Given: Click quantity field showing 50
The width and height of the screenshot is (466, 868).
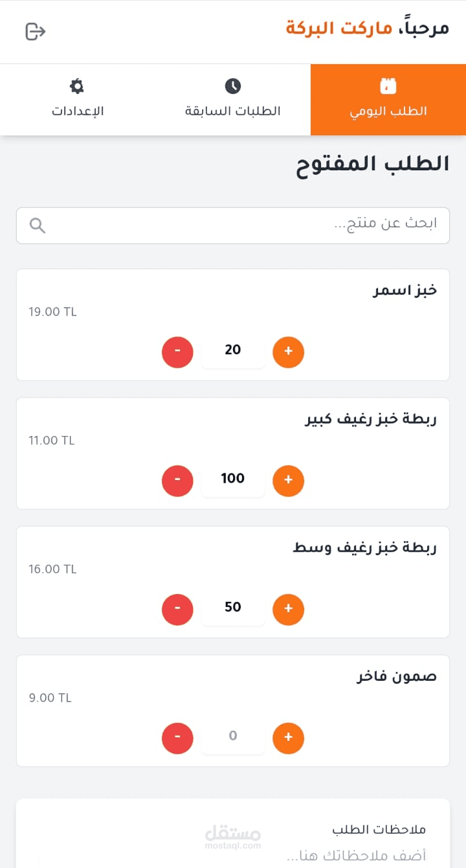Looking at the screenshot, I should [233, 608].
